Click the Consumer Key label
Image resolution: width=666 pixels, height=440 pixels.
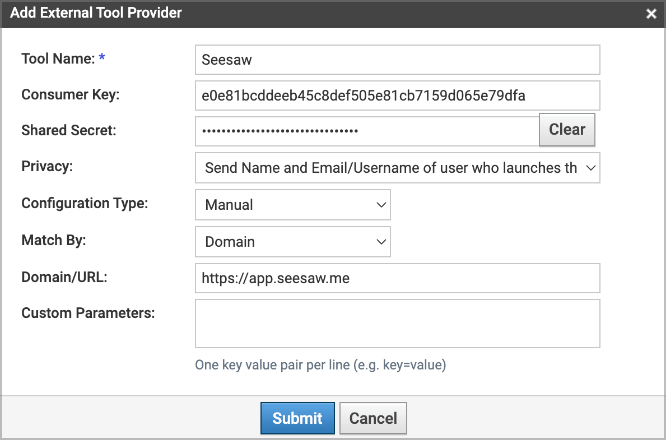tap(70, 95)
